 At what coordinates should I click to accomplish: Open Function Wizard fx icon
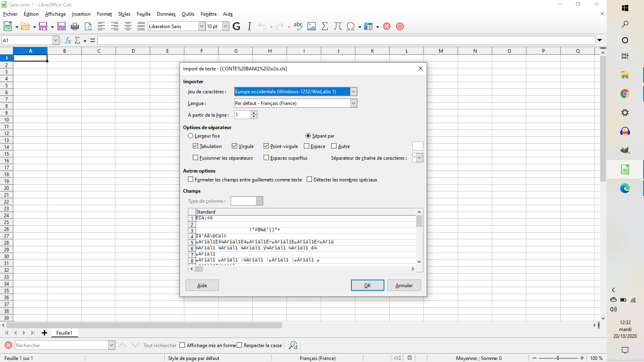pos(68,40)
